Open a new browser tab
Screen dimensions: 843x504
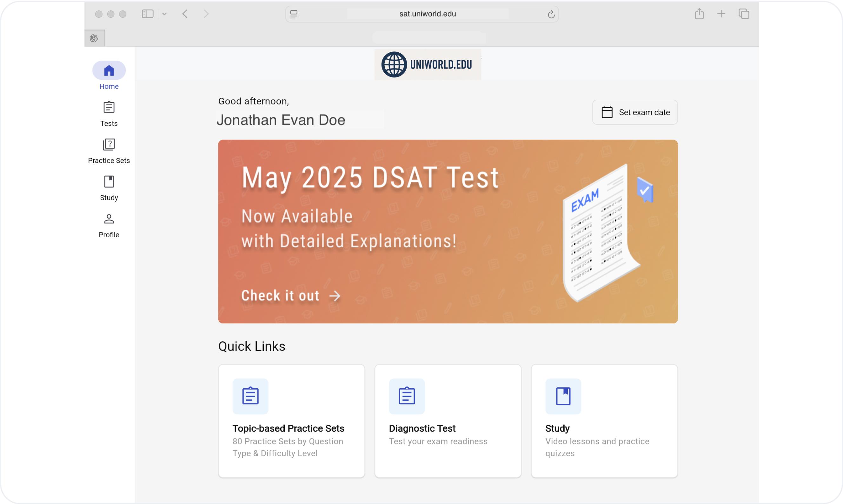click(x=721, y=14)
